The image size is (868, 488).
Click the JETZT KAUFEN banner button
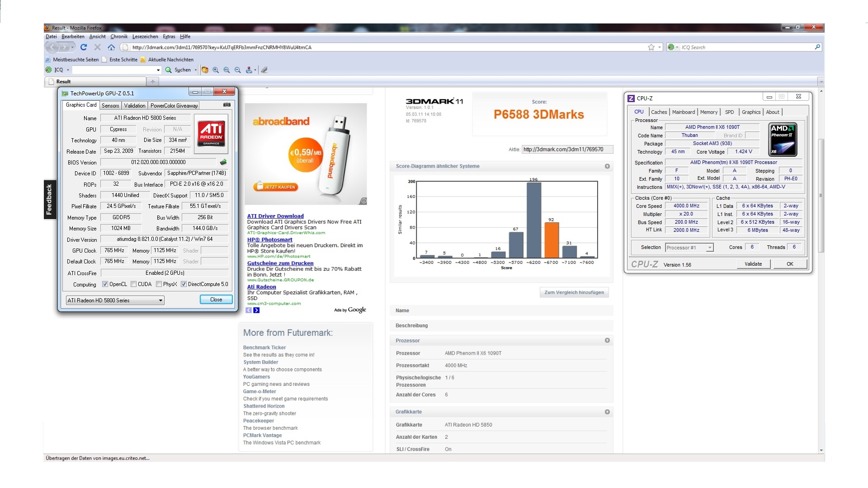(276, 187)
